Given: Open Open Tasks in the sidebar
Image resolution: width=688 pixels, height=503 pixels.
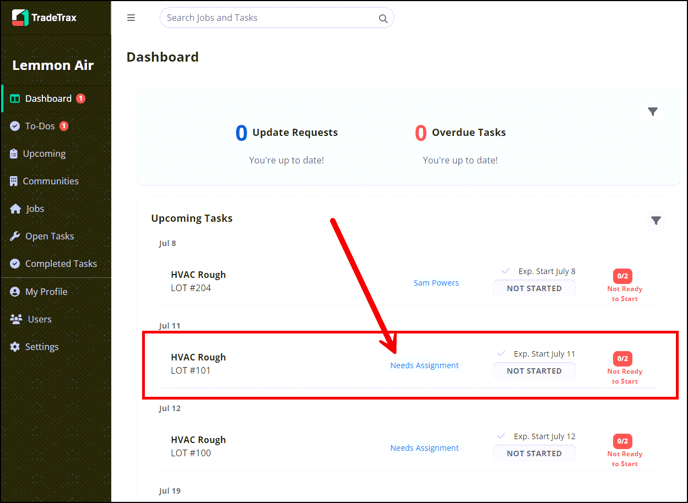Looking at the screenshot, I should pyautogui.click(x=50, y=237).
